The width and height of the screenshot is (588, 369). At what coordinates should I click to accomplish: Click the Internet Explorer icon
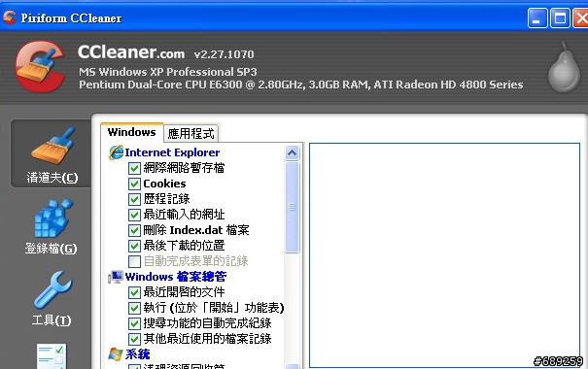(116, 152)
